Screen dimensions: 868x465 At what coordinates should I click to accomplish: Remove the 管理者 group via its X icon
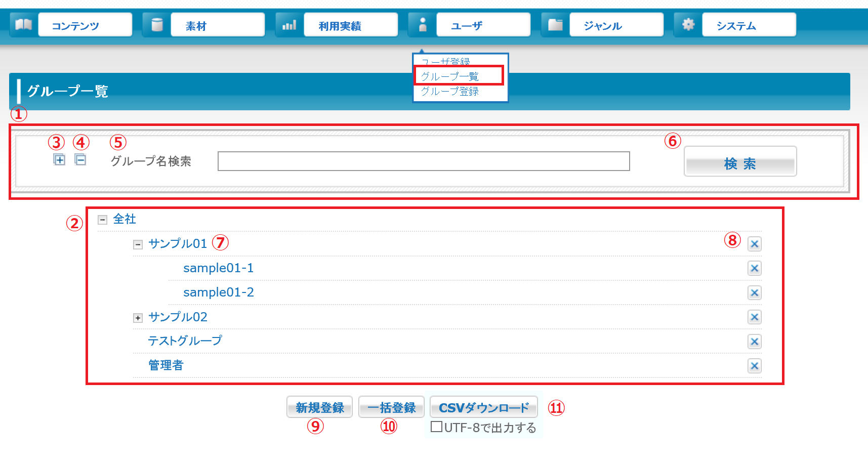[754, 366]
